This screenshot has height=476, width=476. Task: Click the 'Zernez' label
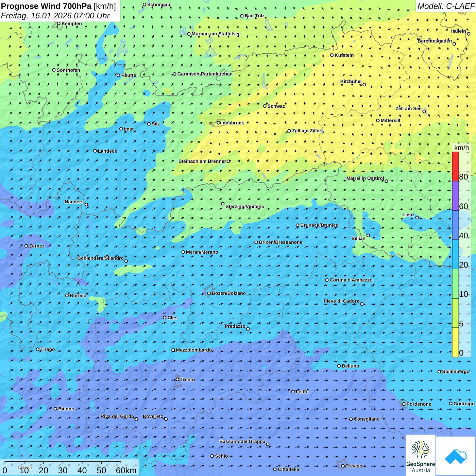(37, 246)
